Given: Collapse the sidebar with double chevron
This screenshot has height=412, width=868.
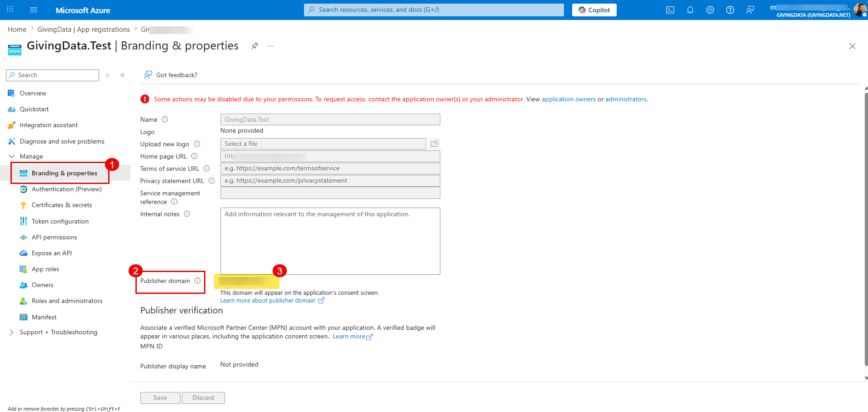Looking at the screenshot, I should [x=123, y=75].
